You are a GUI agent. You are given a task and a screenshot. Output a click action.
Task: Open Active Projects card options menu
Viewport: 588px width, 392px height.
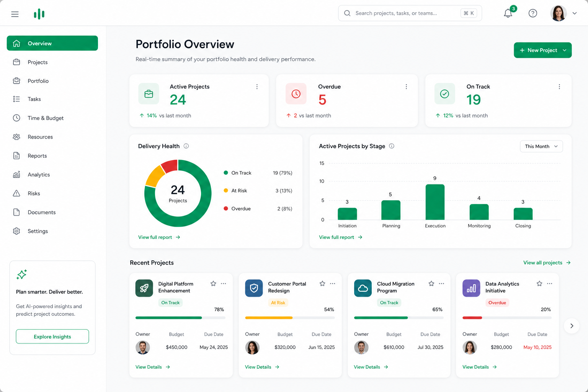pos(257,87)
